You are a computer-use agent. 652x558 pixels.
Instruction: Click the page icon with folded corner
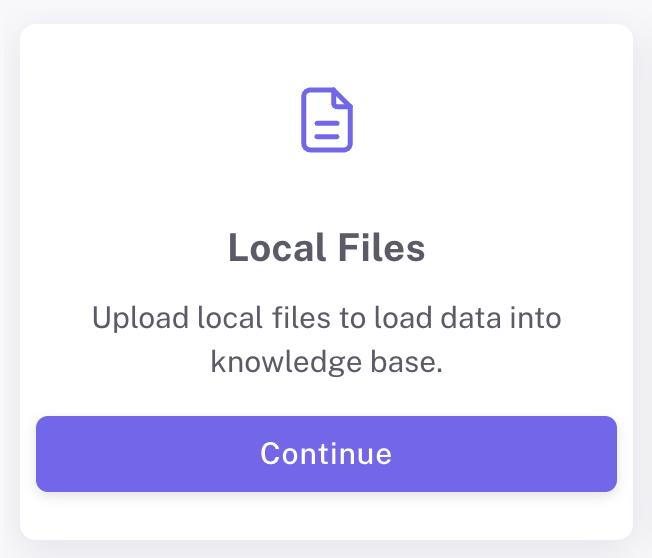click(x=327, y=120)
